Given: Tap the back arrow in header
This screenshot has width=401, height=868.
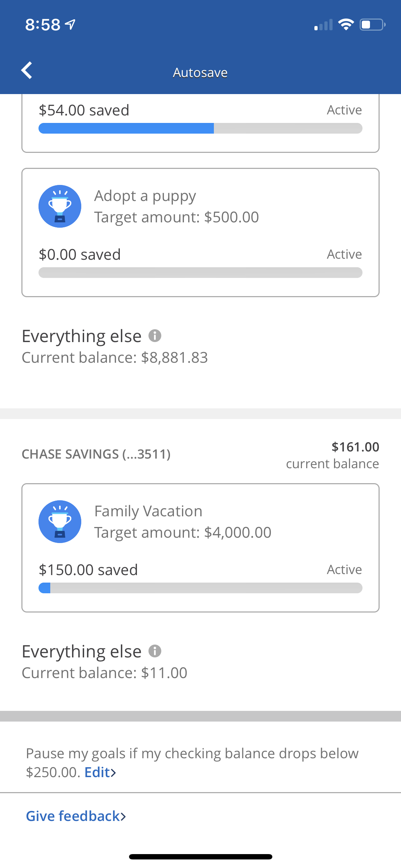Looking at the screenshot, I should (x=27, y=70).
